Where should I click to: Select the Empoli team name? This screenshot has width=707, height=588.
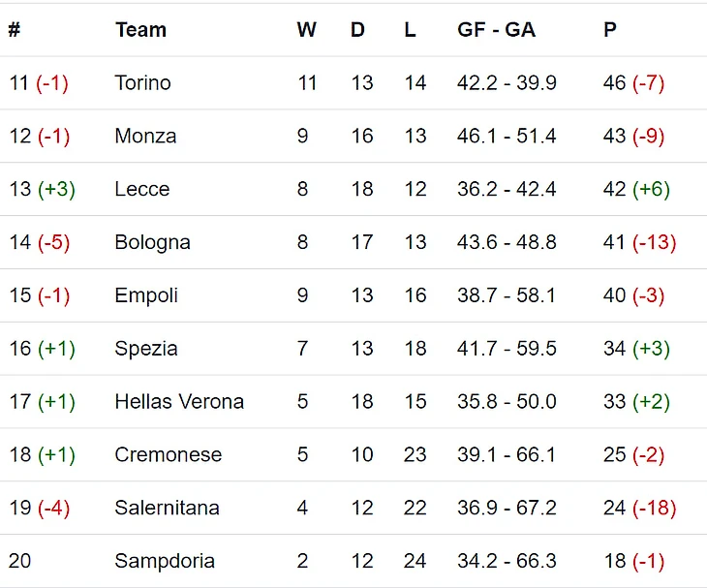pyautogui.click(x=146, y=295)
